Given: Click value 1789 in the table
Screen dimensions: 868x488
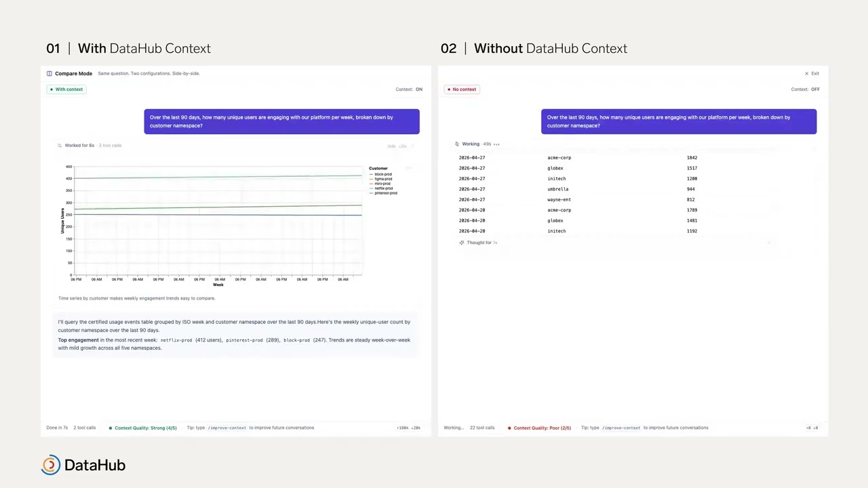Looking at the screenshot, I should [692, 210].
